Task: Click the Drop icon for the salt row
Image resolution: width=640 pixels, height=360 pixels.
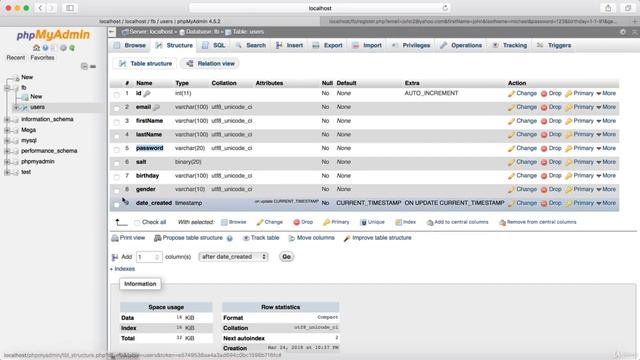Action: coord(544,162)
